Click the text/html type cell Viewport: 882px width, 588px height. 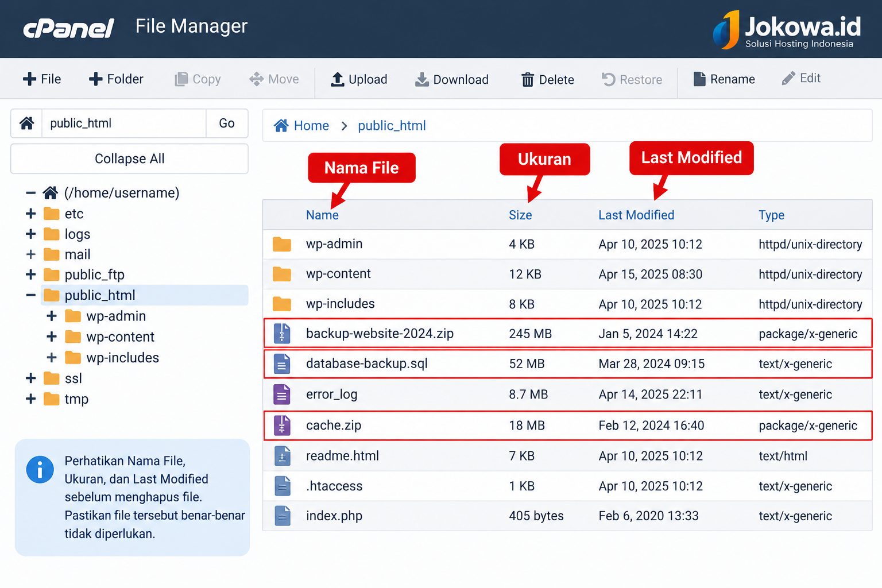point(783,456)
